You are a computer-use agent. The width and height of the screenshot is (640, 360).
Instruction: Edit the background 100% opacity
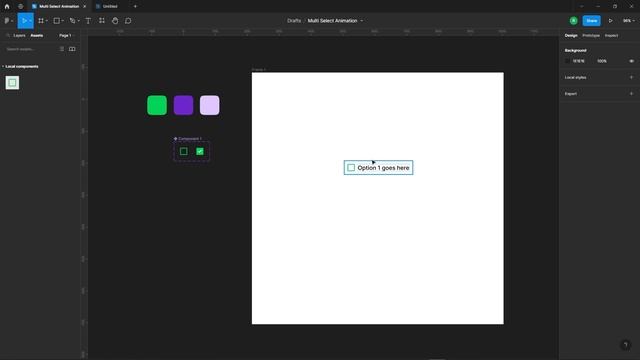click(x=602, y=61)
